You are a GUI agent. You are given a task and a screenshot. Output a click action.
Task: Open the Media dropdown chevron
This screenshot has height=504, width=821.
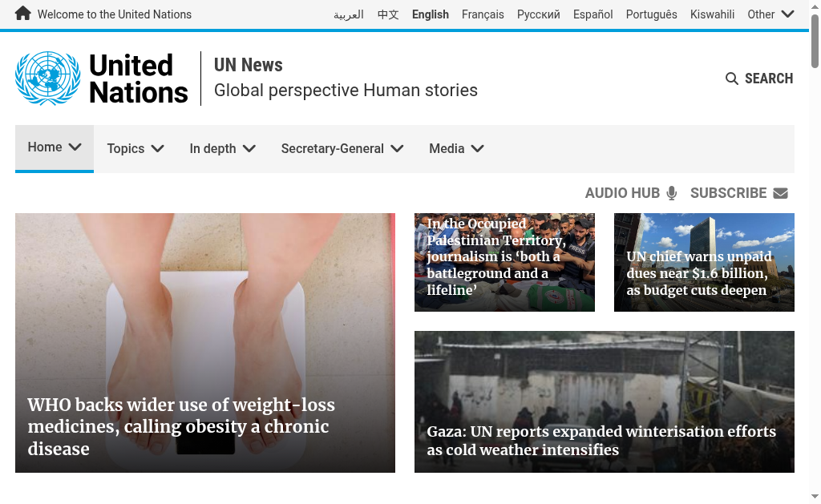[478, 148]
